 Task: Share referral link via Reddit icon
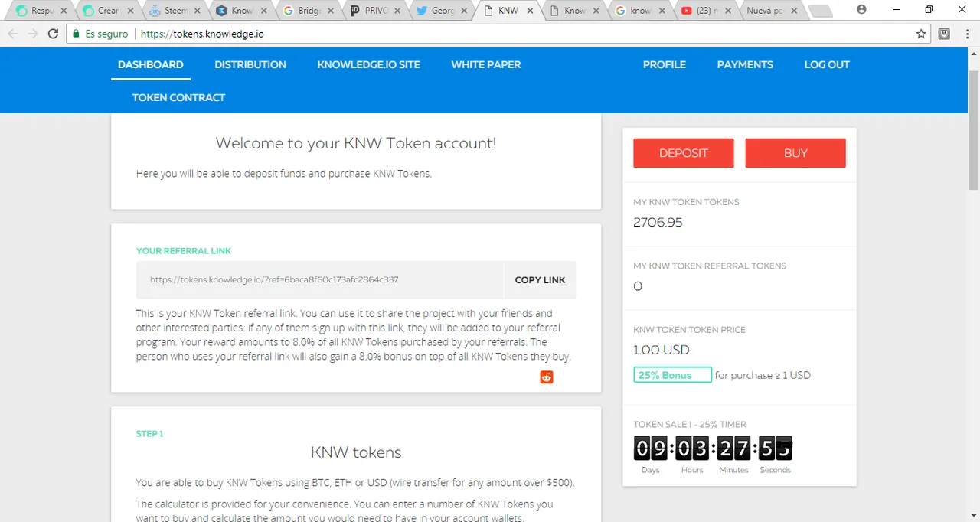coord(546,377)
